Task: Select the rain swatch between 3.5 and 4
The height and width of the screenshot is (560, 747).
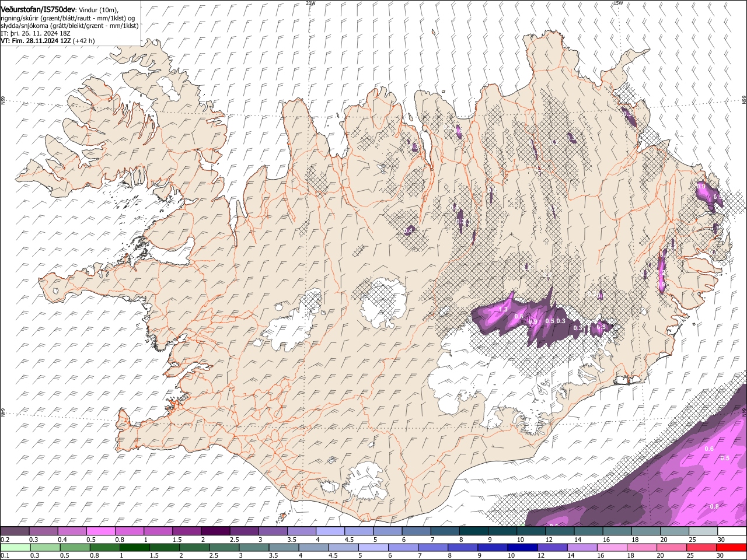Action: 284,547
